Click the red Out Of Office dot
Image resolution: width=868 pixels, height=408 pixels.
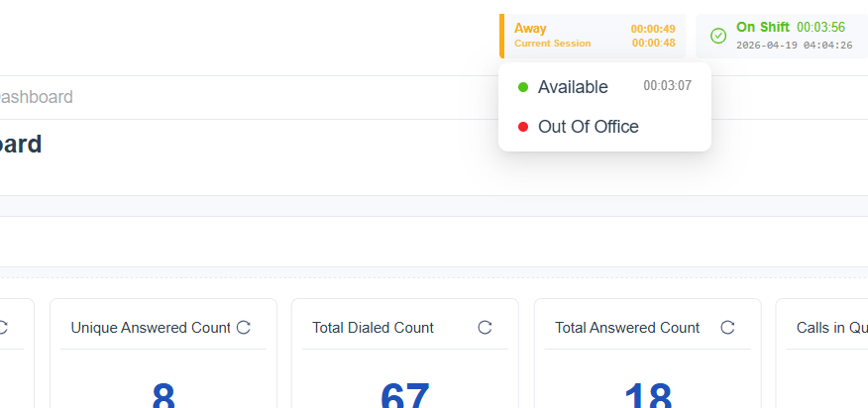point(522,127)
